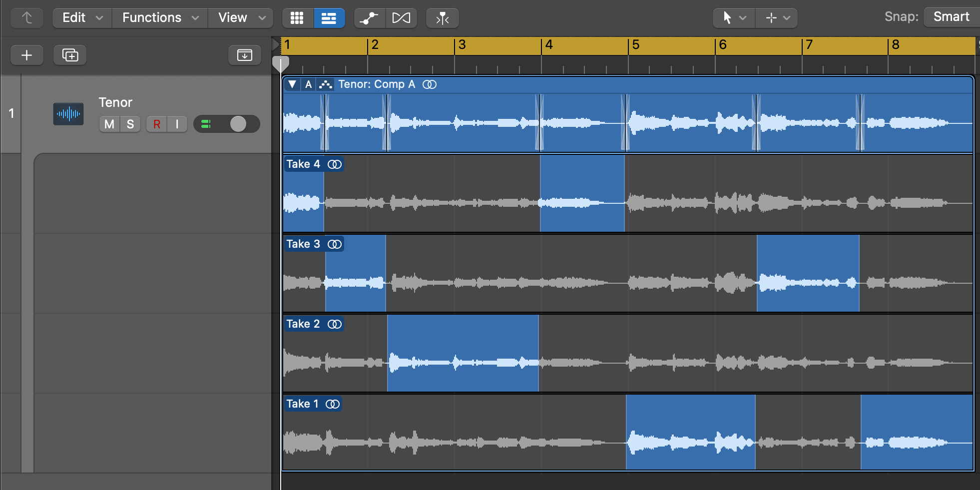Open the Snap Smart dropdown
The width and height of the screenshot is (980, 490).
tap(951, 17)
